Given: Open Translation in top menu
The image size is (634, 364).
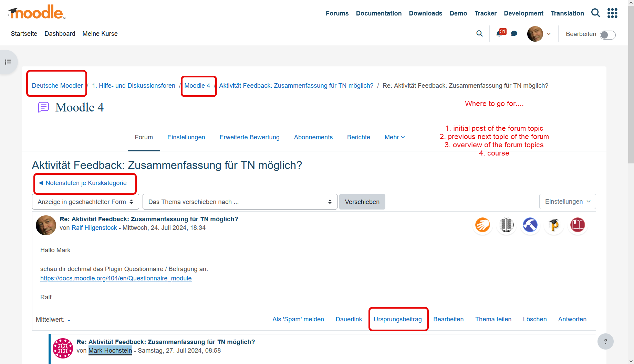Looking at the screenshot, I should (568, 13).
